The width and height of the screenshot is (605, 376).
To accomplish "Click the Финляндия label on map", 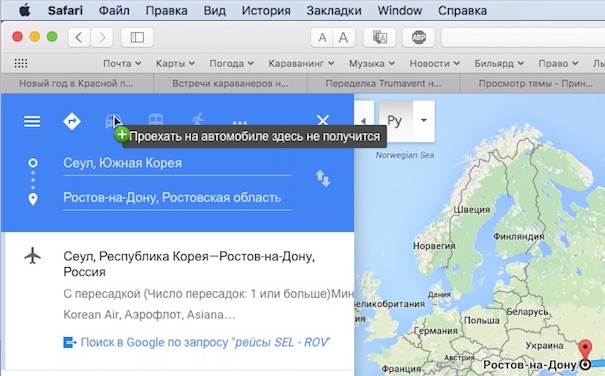I will (519, 236).
